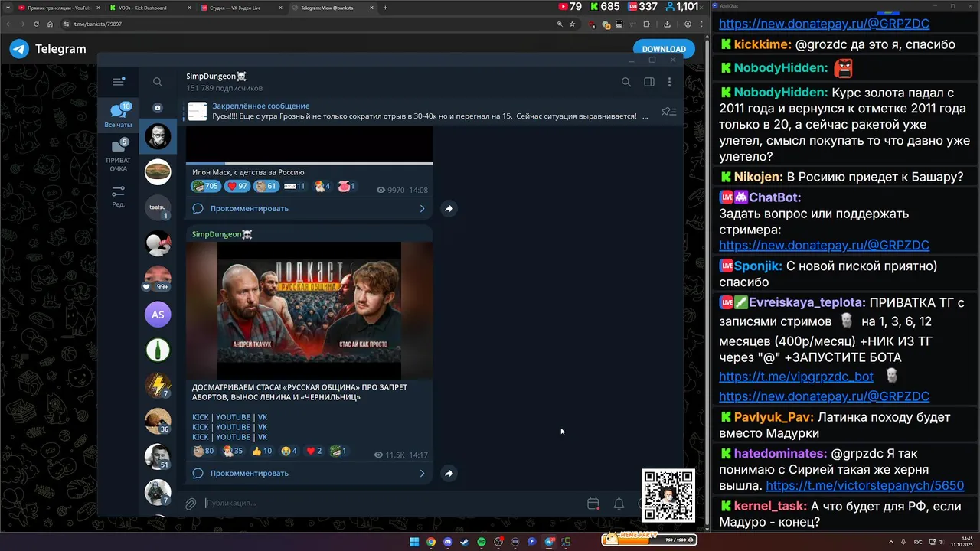This screenshot has width=980, height=551.
Task: Toggle the heart reaction with 2
Action: pyautogui.click(x=315, y=451)
